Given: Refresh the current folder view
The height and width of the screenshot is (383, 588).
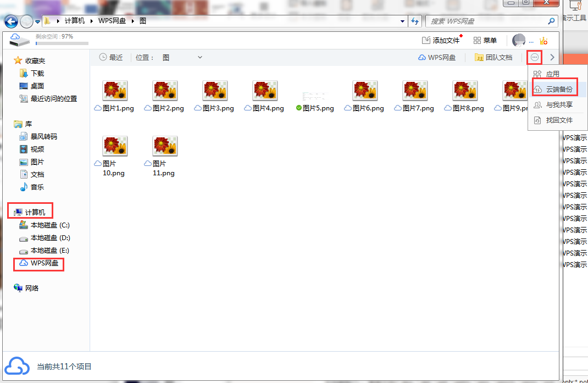Looking at the screenshot, I should click(x=415, y=21).
